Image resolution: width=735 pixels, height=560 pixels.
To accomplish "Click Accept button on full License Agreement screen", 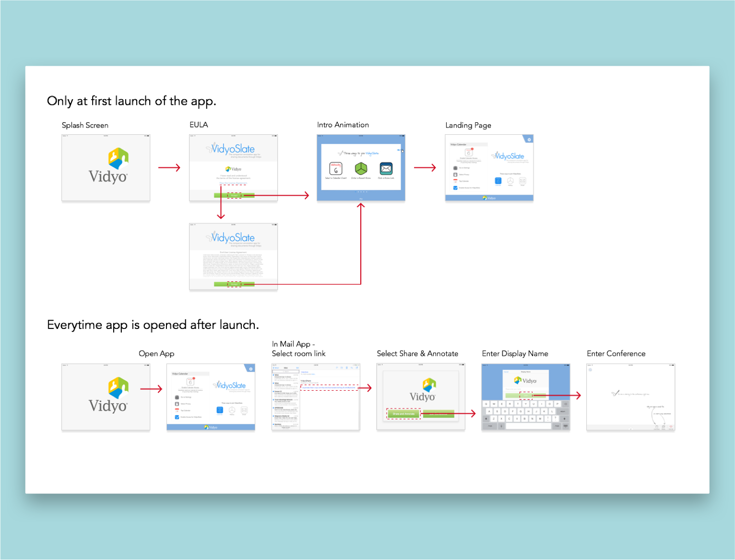I will (x=234, y=284).
